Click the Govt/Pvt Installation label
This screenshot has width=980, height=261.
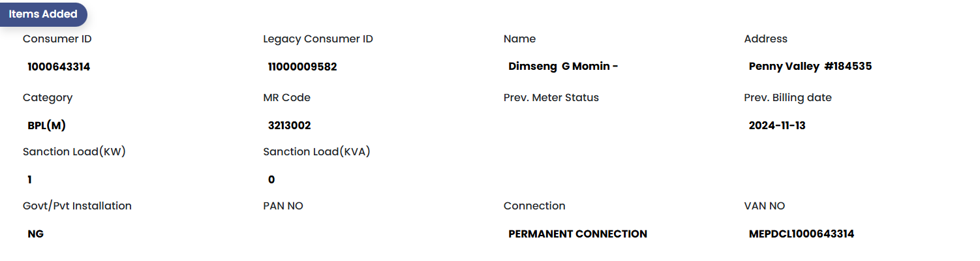[77, 206]
